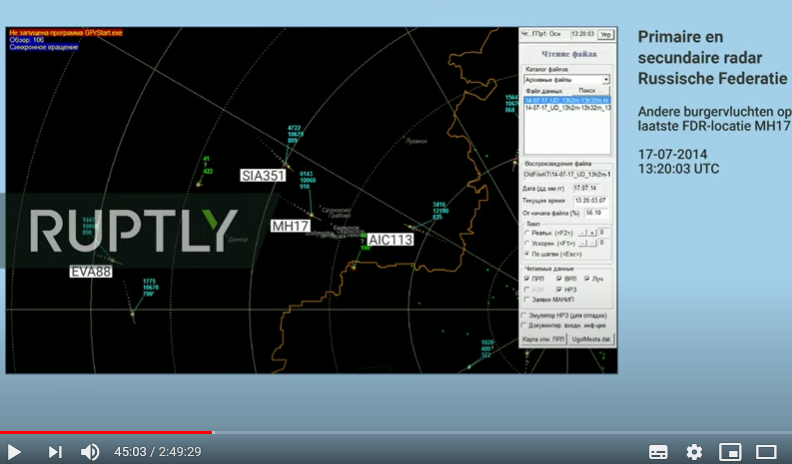Click the EVA88 flight label on radar
Image resolution: width=792 pixels, height=464 pixels.
click(x=91, y=272)
